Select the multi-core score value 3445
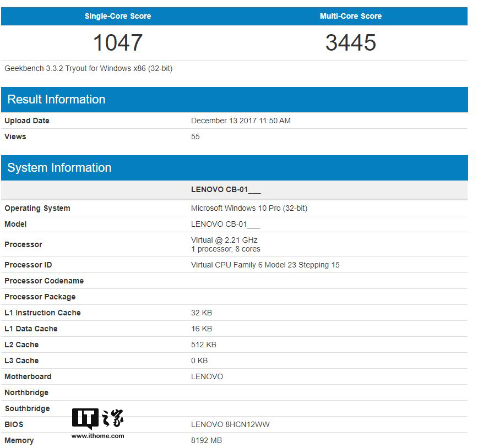Image resolution: width=478 pixels, height=448 pixels. (351, 43)
